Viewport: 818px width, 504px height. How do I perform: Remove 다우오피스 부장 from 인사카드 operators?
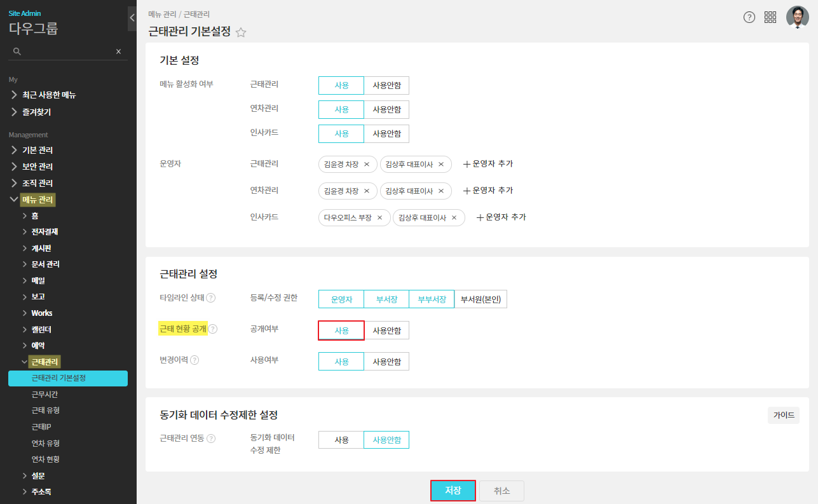380,218
